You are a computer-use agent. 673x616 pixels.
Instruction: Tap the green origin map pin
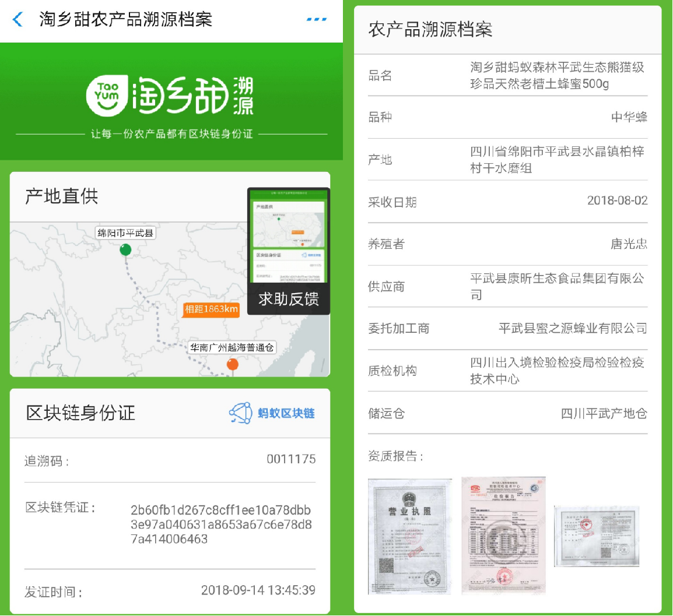pos(125,249)
